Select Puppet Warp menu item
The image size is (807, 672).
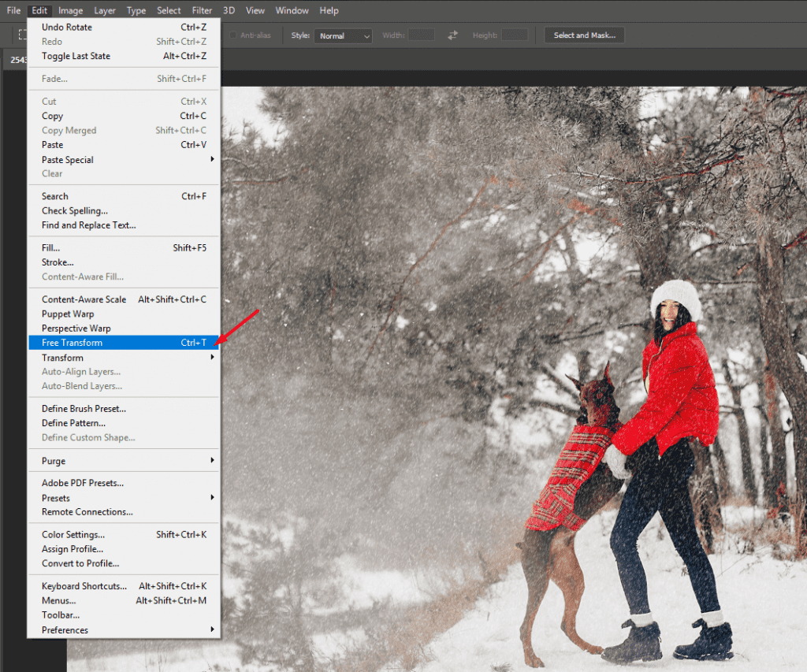coord(124,314)
